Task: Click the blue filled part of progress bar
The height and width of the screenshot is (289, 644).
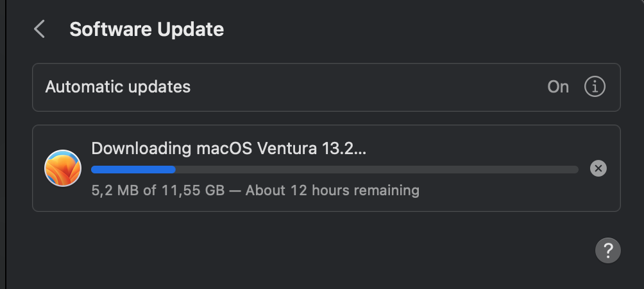Action: (x=133, y=170)
